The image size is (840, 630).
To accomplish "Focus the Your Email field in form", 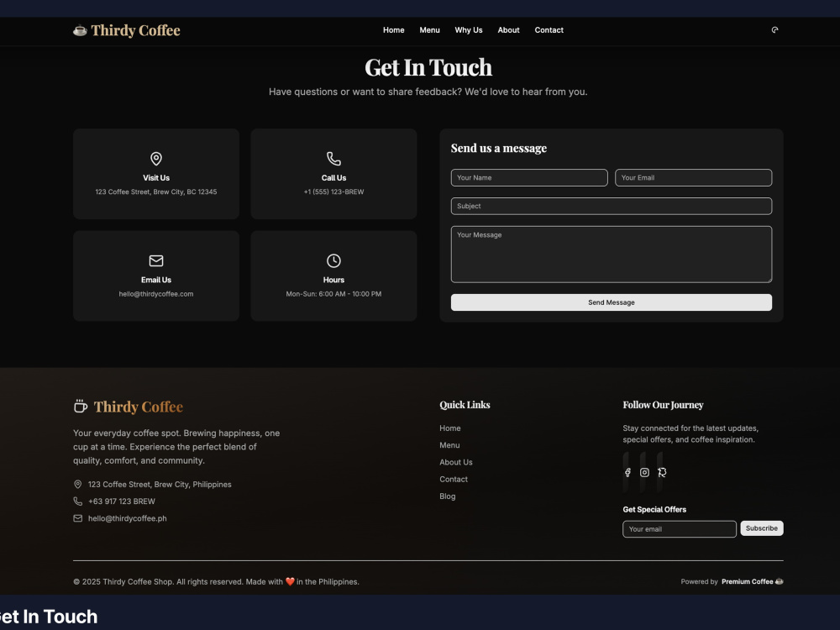I will tap(693, 178).
